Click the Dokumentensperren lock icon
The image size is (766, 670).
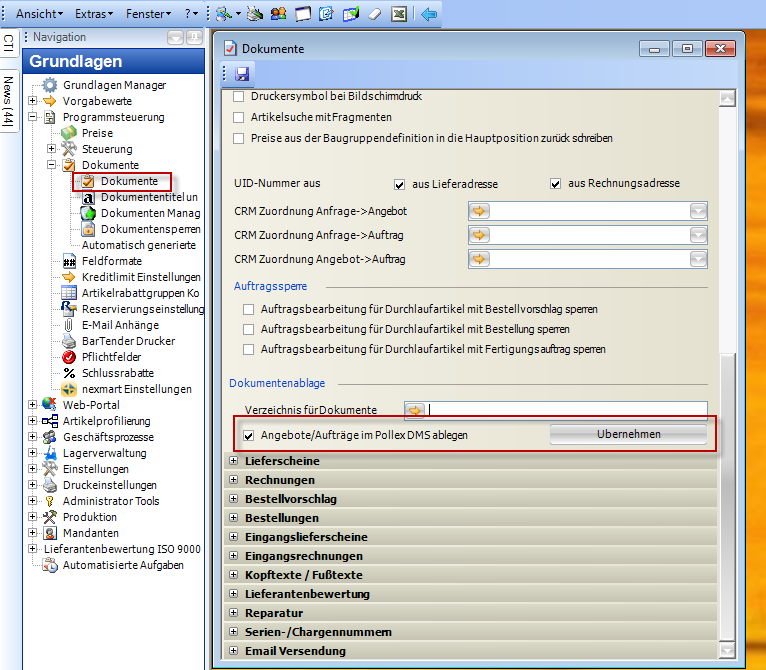pyautogui.click(x=88, y=229)
